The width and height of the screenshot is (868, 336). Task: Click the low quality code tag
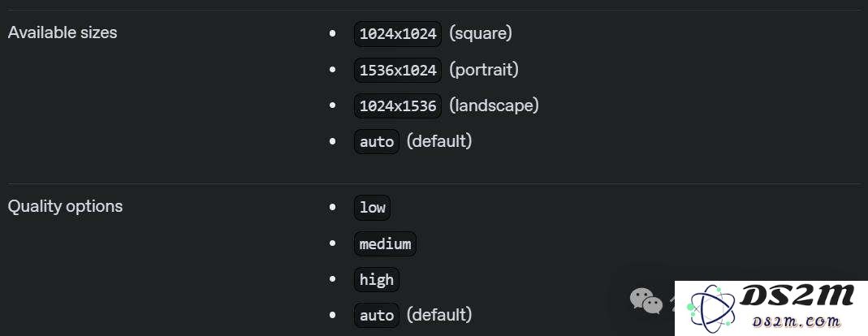point(372,208)
